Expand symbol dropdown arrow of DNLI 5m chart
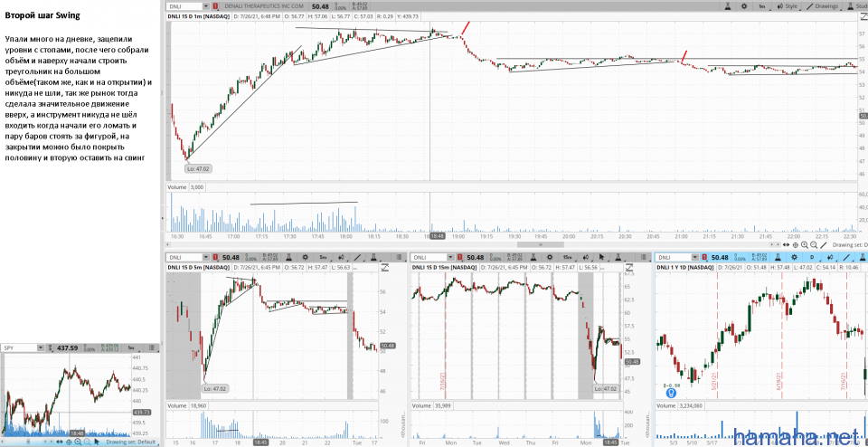 (205, 257)
